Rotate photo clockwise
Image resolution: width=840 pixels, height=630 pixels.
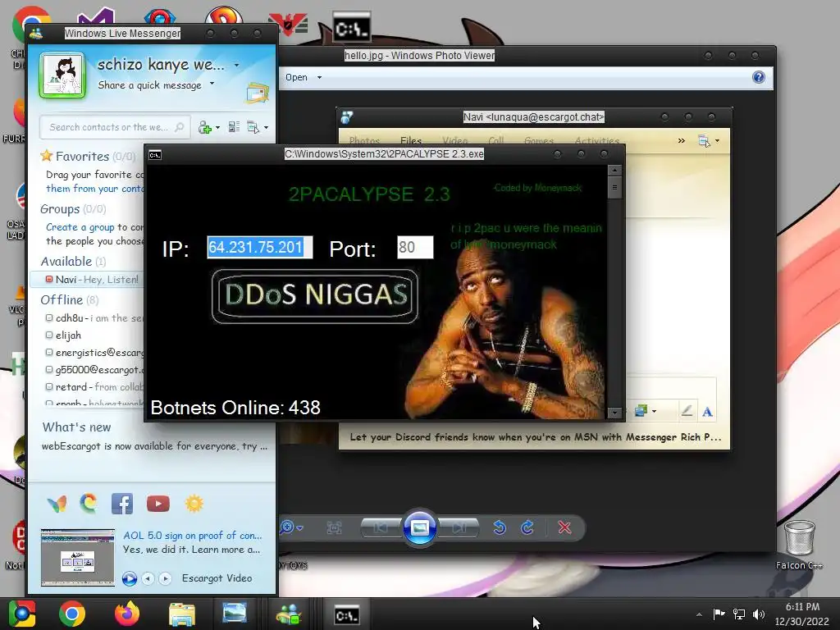(x=527, y=527)
